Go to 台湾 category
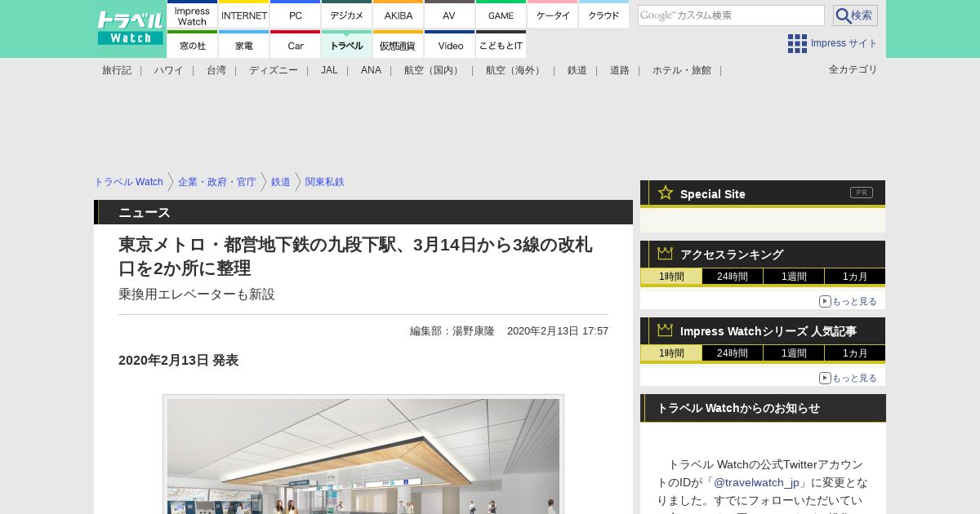The height and width of the screenshot is (514, 980). coord(216,70)
